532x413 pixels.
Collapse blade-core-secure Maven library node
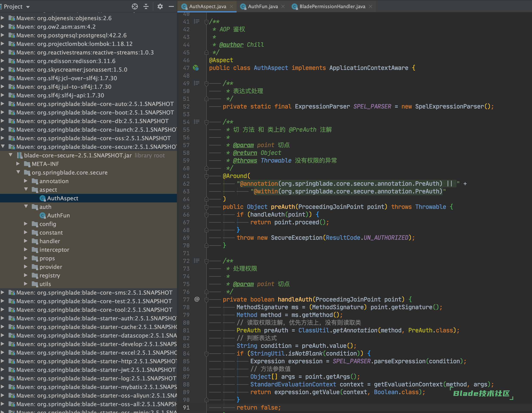[3, 146]
